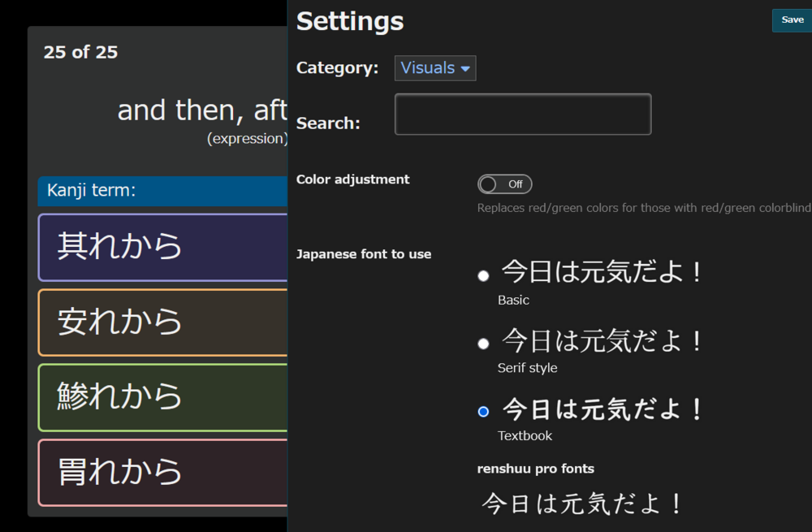812x532 pixels.
Task: Choose the answer 胃れから
Action: tap(162, 473)
